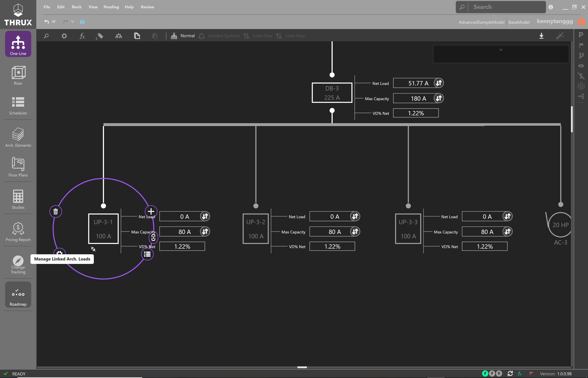Click the flag icon in right sidebar
Screen dimensions: 588x378
[x=581, y=45]
